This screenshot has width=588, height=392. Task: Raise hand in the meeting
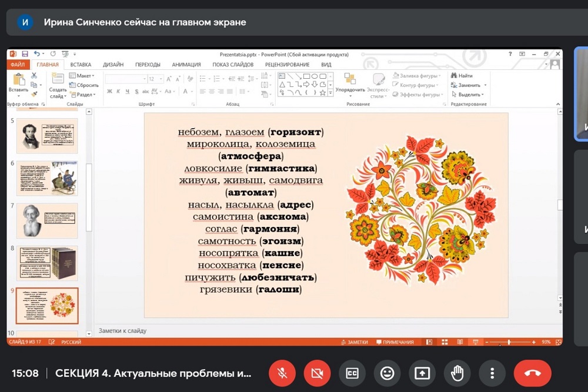(457, 373)
